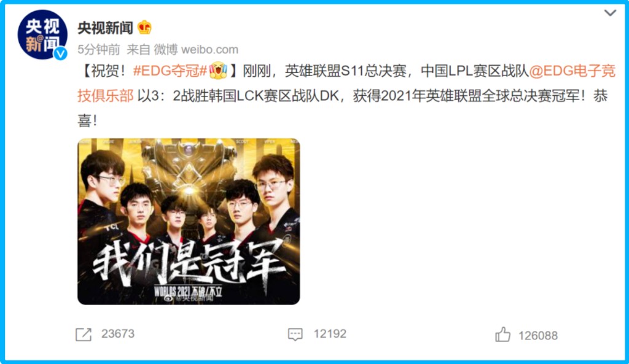Open the 央视新闻 account name link
The width and height of the screenshot is (629, 364).
pyautogui.click(x=105, y=28)
